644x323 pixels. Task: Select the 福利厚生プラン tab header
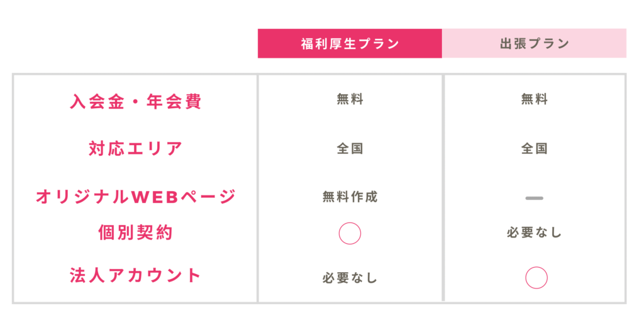[x=350, y=43]
